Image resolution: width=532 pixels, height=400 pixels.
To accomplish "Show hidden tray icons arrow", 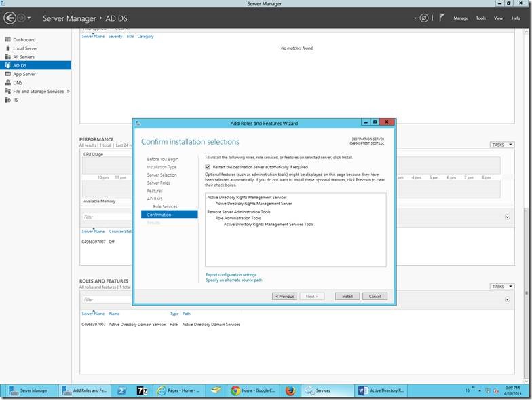I will (480, 391).
